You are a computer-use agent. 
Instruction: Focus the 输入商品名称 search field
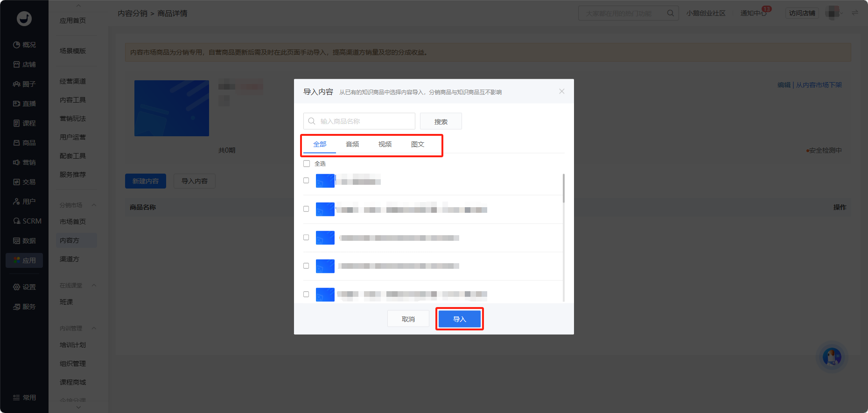pos(359,121)
